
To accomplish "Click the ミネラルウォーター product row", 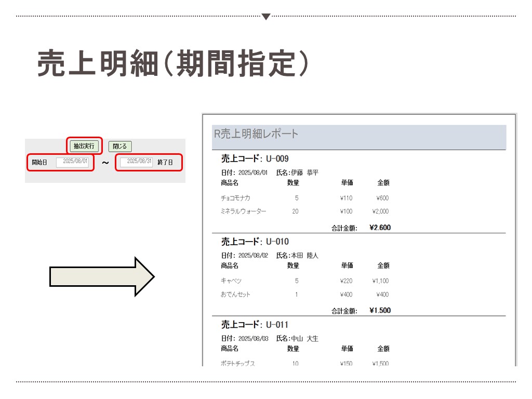I will pyautogui.click(x=243, y=211).
